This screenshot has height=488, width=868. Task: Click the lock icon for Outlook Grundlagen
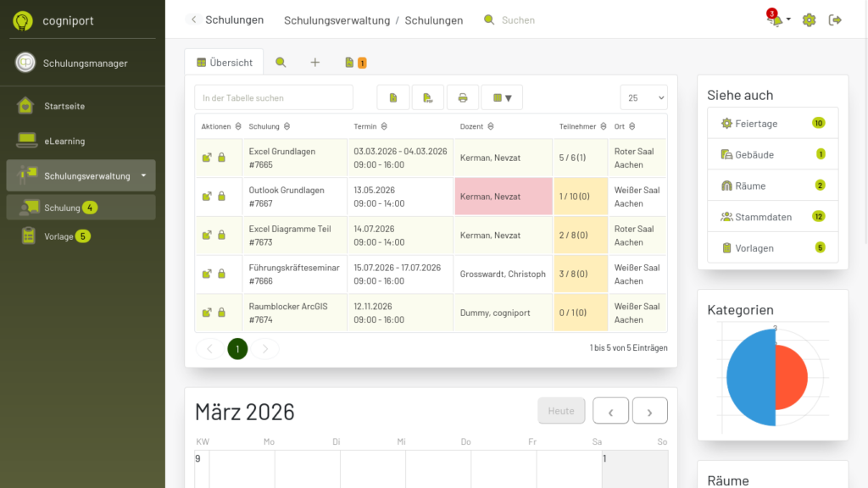point(222,197)
